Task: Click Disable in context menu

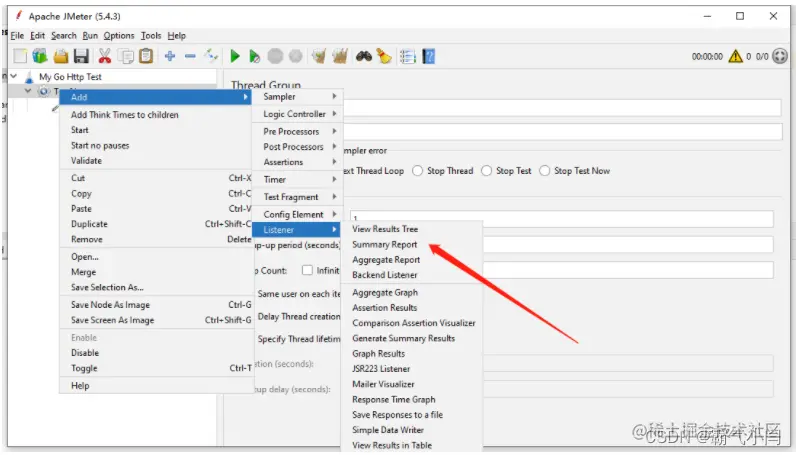Action: 85,353
